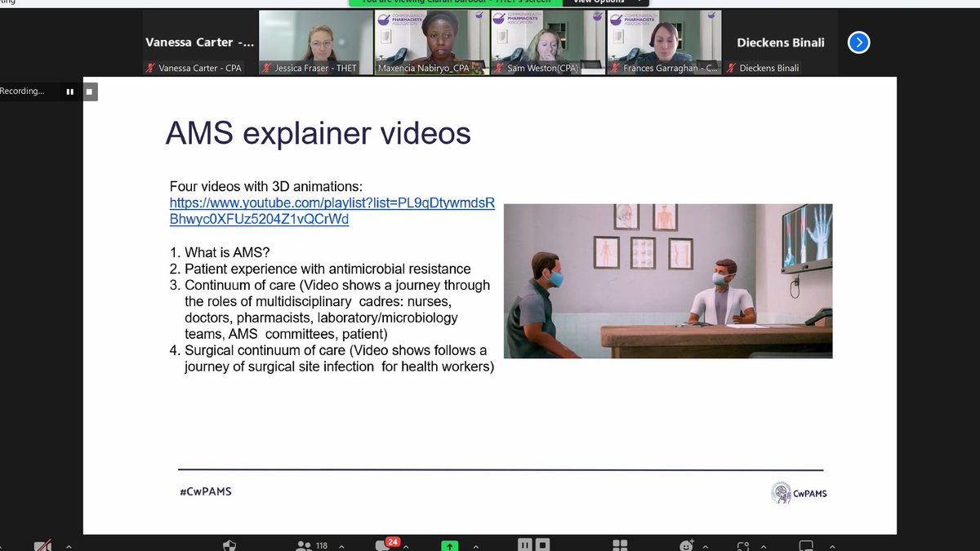
Task: Open the Whiteboards icon in toolbar
Action: (x=806, y=545)
